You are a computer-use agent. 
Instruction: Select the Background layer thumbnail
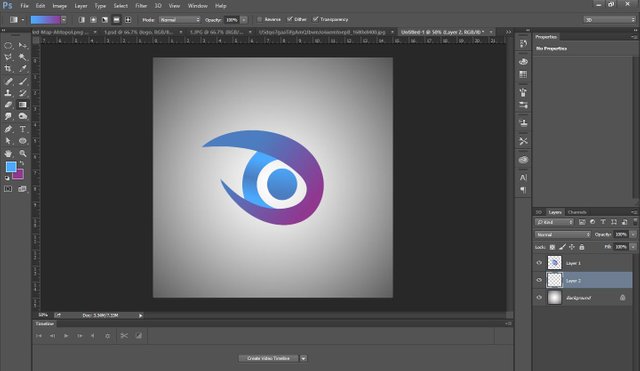(554, 298)
